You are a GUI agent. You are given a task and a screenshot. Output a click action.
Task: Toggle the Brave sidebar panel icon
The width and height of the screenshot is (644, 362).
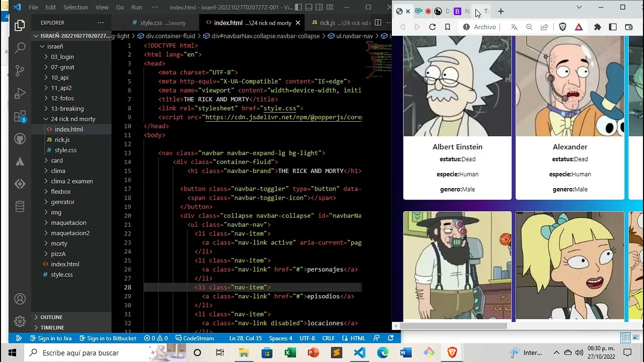[x=613, y=27]
